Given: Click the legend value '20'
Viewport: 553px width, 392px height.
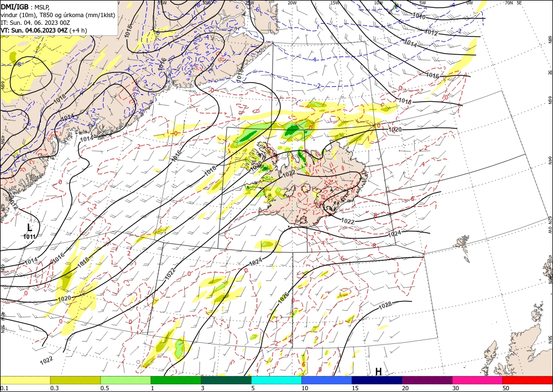Looking at the screenshot, I should coord(405,388).
